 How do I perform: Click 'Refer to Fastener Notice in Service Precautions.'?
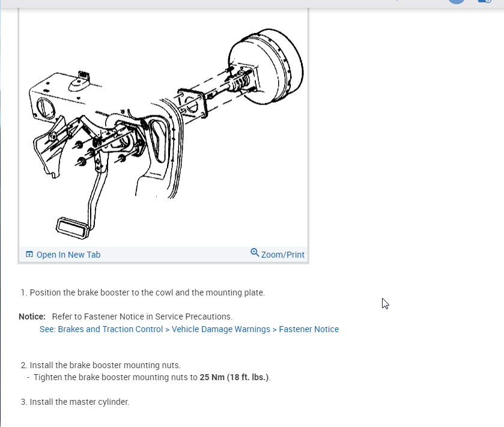tap(142, 316)
